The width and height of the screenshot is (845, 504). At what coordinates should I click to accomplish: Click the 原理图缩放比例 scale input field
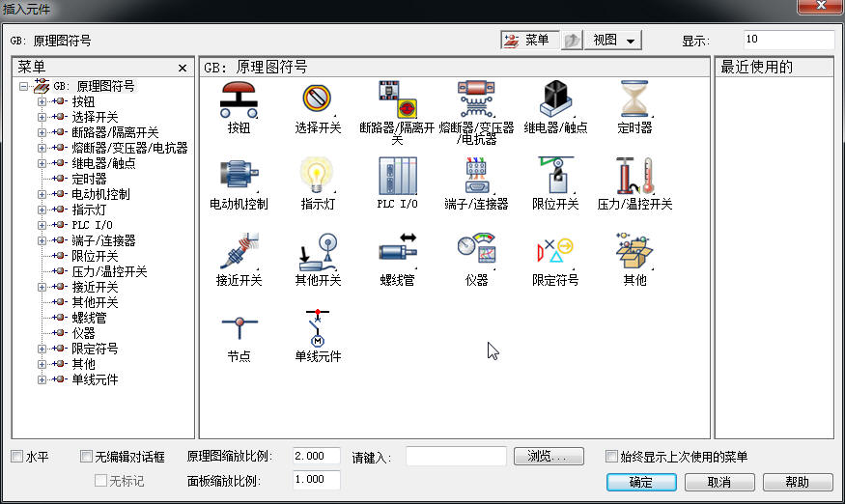click(x=316, y=456)
